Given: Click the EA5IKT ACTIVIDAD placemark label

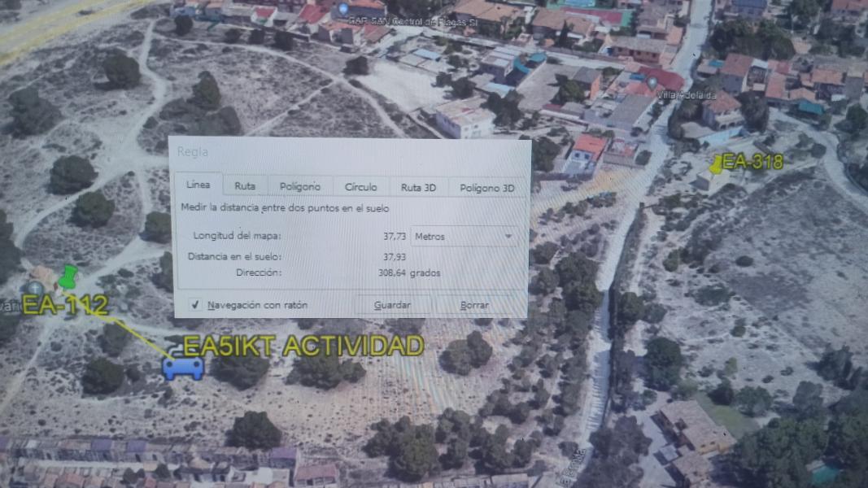Looking at the screenshot, I should point(303,346).
